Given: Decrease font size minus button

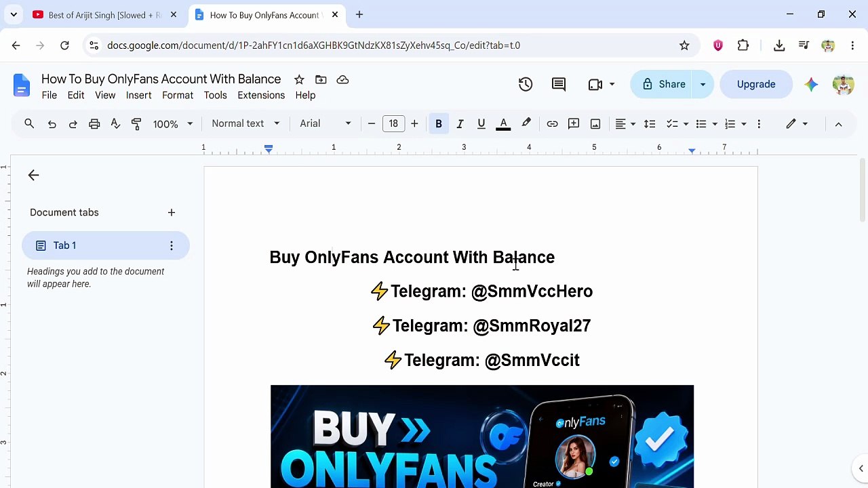Looking at the screenshot, I should click(x=372, y=123).
